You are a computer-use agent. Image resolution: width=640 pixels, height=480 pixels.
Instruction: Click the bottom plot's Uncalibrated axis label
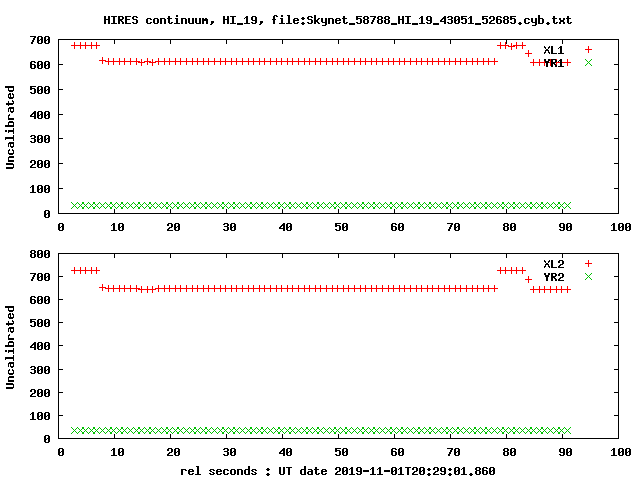[x=10, y=347]
